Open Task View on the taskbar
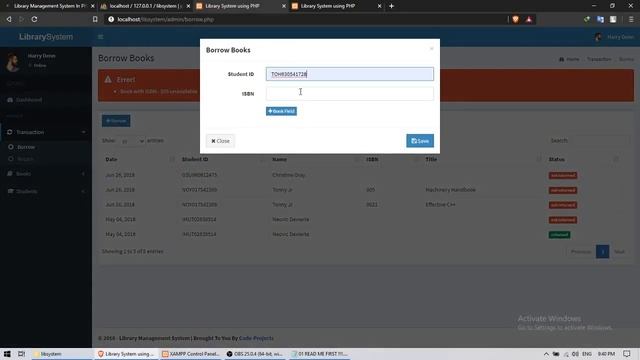640x360 pixels. tap(21, 354)
